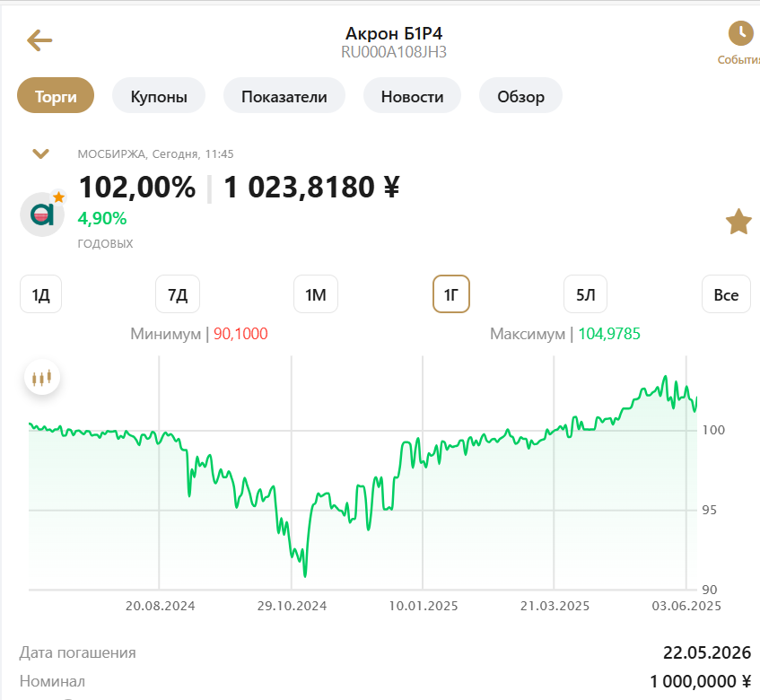Screen dimensions: 760x700
Task: Select the 7Д chart period
Action: [178, 294]
